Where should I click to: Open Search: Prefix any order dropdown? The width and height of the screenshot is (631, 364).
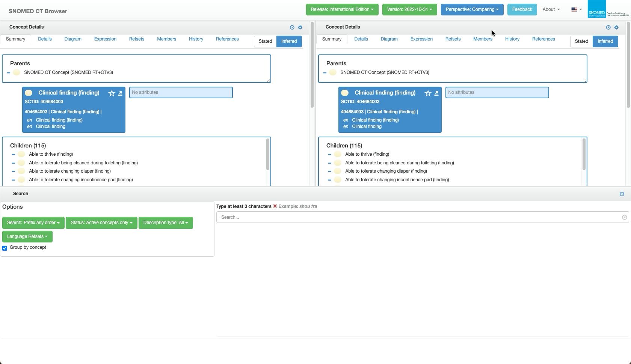(33, 223)
